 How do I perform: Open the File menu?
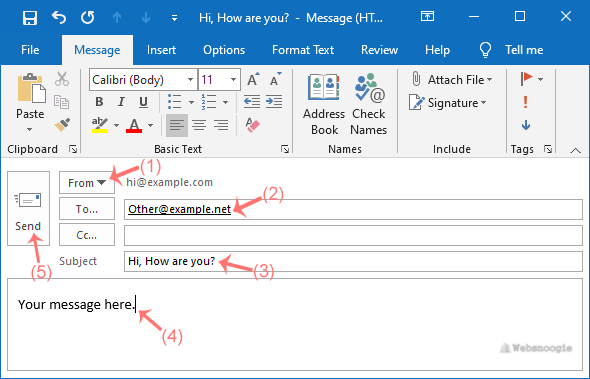click(30, 50)
